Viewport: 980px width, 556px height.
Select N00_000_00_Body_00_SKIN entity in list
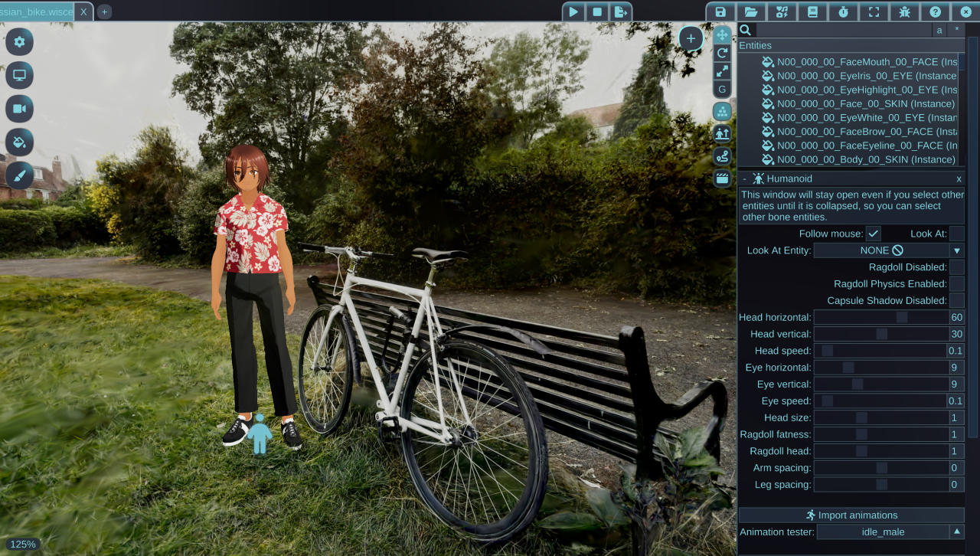click(x=865, y=159)
